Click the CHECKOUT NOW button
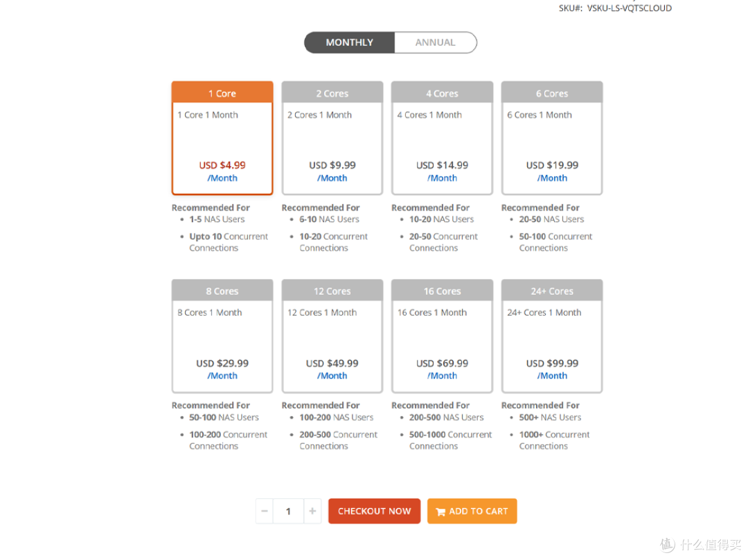 tap(375, 511)
